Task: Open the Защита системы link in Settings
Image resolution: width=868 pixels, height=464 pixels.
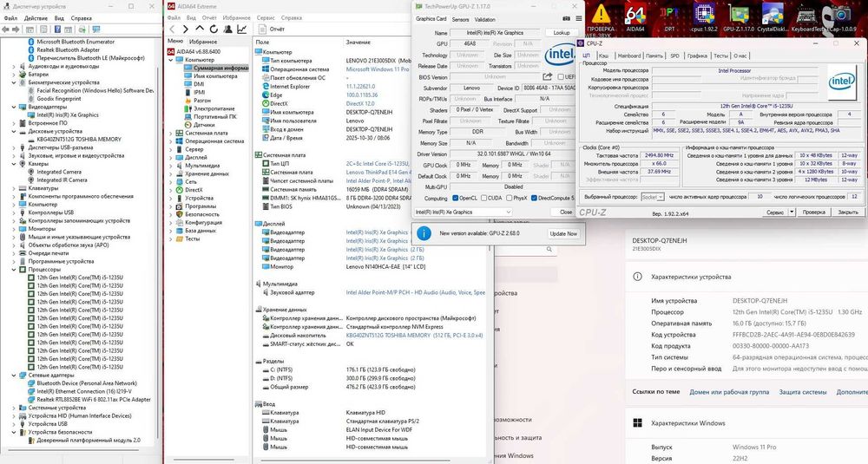Action: [x=803, y=391]
